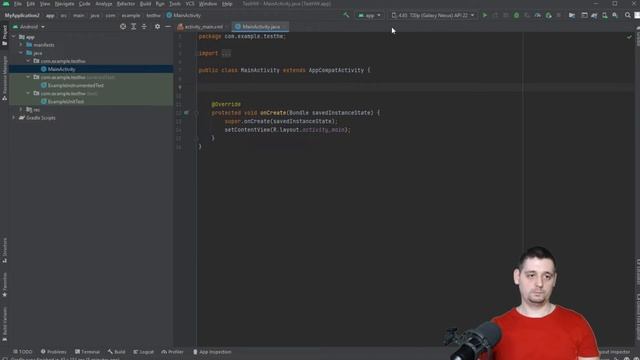Open the Help menu
Image resolution: width=640 pixels, height=360 pixels.
227,4
